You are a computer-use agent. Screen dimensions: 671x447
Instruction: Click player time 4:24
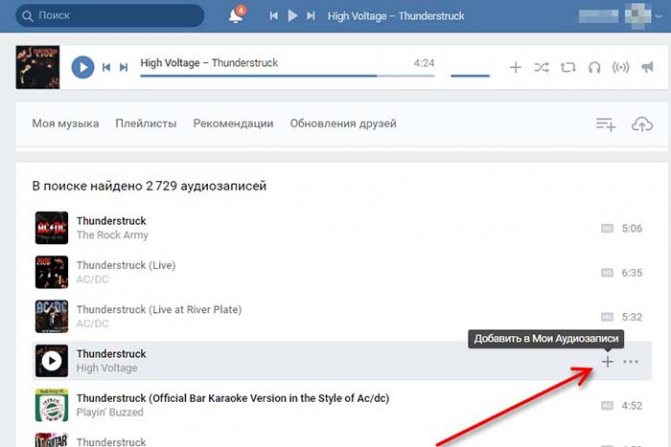coord(424,63)
